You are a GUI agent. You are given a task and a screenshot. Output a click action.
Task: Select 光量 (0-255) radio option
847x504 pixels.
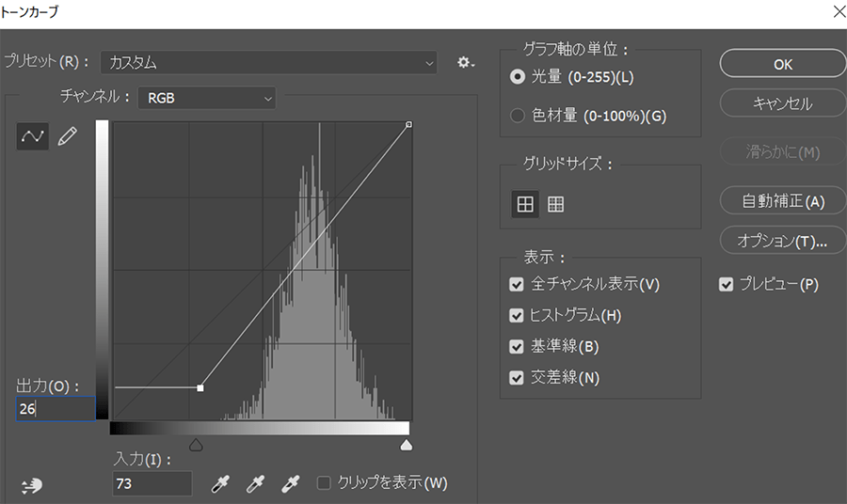pyautogui.click(x=518, y=77)
